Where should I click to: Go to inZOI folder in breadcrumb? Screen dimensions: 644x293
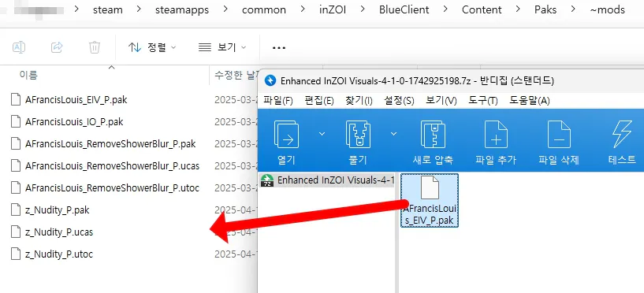click(x=333, y=9)
